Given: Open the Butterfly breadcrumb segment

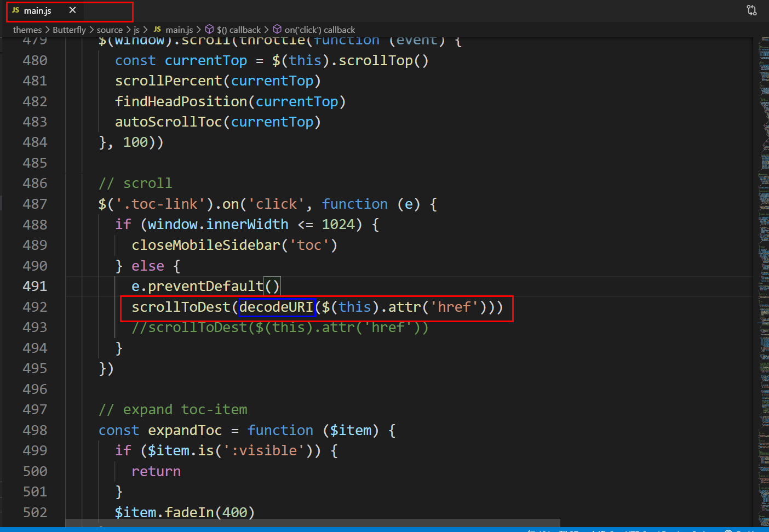Looking at the screenshot, I should (x=69, y=30).
